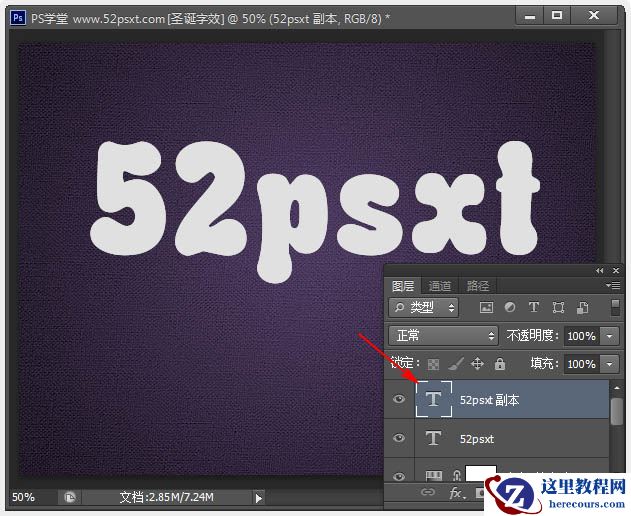The width and height of the screenshot is (631, 516).
Task: Select the 52psxt 副本 layer name
Action: 489,400
